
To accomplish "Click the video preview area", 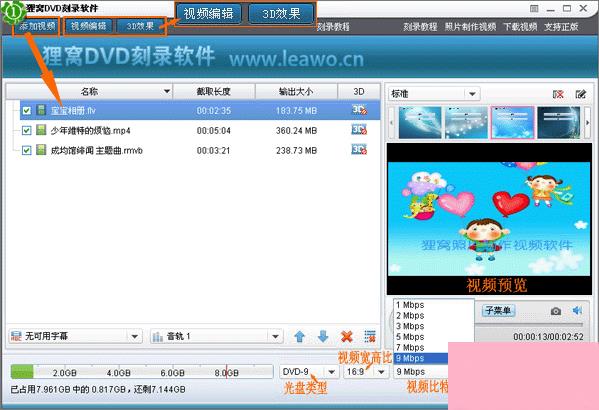I will coord(489,219).
